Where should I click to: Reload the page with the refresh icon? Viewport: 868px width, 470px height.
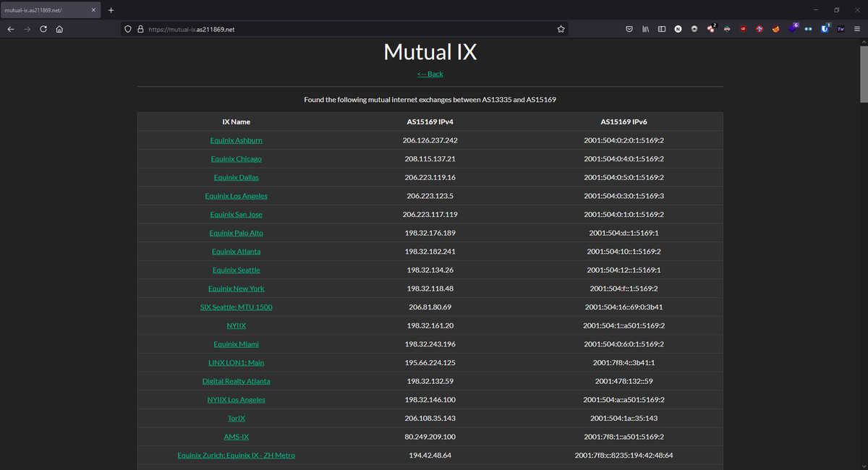click(43, 30)
